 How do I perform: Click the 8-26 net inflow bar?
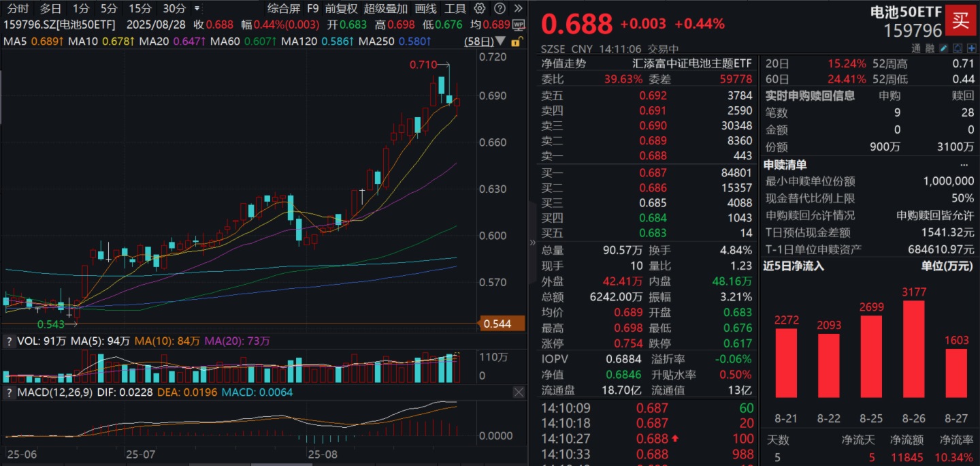tap(914, 349)
